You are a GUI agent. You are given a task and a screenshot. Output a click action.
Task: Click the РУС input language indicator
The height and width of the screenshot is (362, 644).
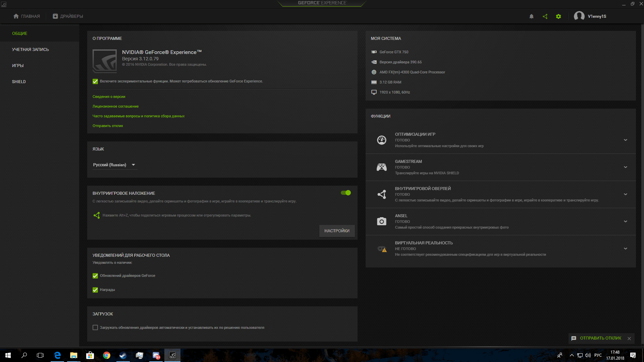coord(598,355)
